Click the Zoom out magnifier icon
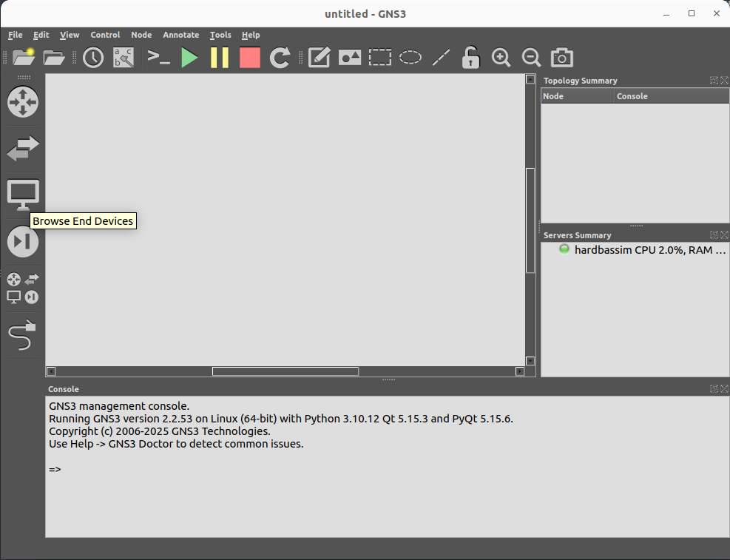 [531, 58]
